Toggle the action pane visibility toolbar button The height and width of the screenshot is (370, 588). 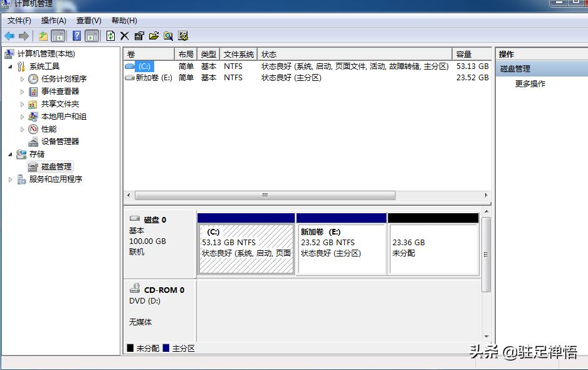(92, 36)
